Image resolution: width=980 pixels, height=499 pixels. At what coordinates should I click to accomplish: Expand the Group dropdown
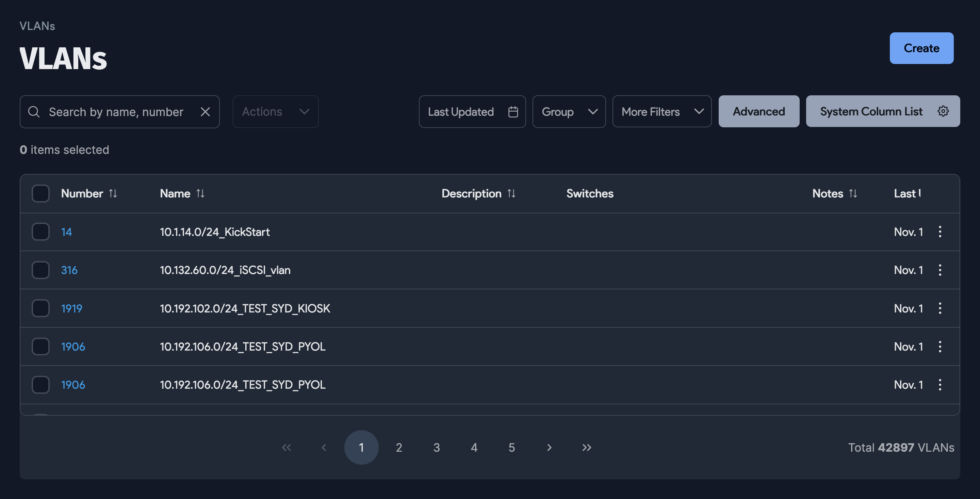pyautogui.click(x=569, y=112)
